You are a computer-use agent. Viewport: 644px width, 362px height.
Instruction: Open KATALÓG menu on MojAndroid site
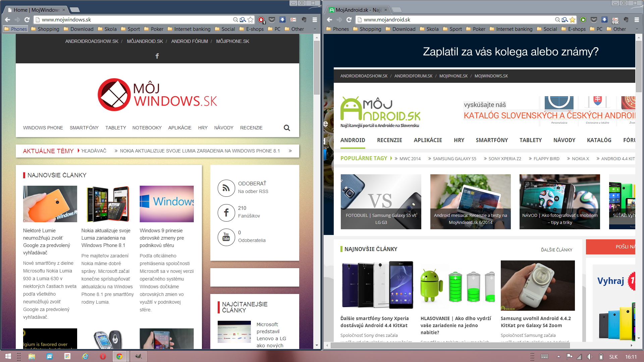(599, 140)
